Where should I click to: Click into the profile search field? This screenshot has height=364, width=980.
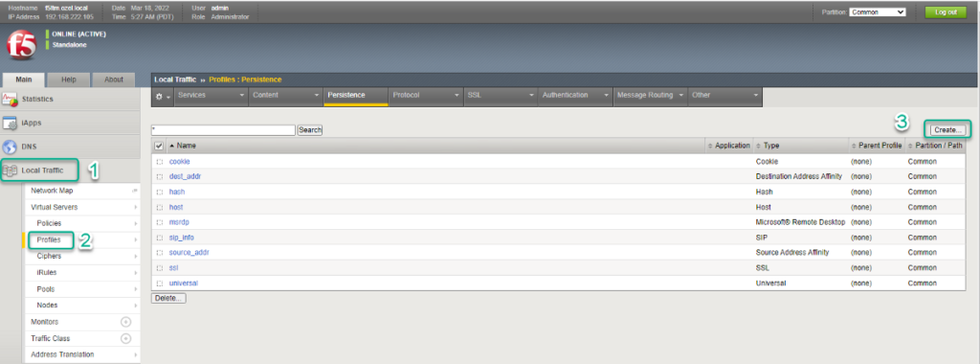point(223,130)
